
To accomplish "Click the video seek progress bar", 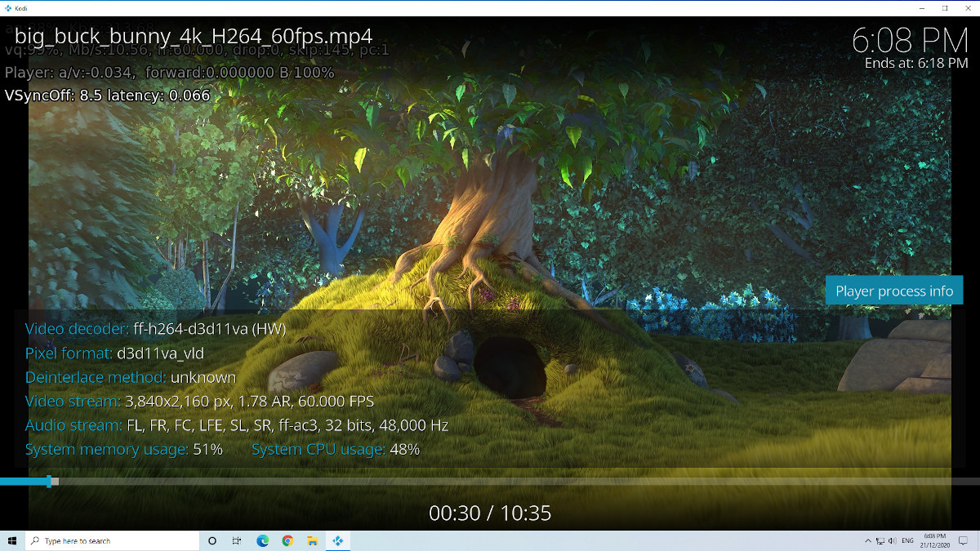I will (490, 482).
